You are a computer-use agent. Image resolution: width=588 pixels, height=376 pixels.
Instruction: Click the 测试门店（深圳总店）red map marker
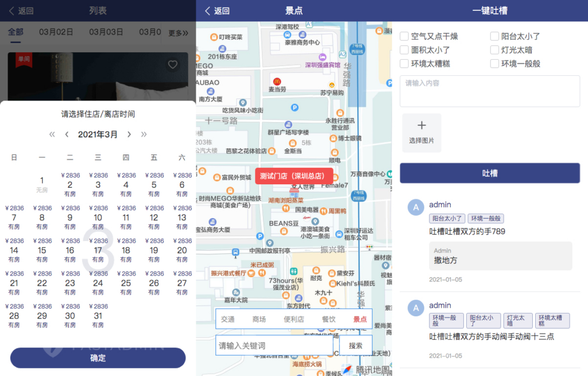pos(295,176)
